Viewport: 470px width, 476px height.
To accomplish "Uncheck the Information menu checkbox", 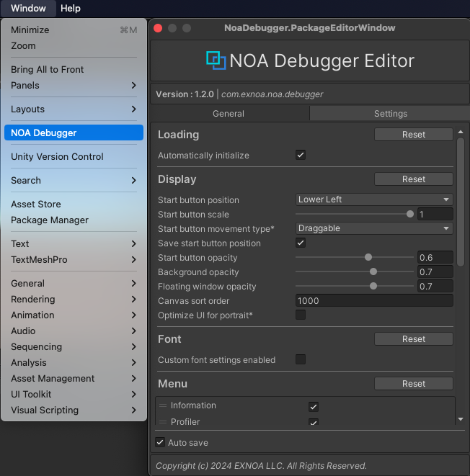I will click(x=314, y=407).
